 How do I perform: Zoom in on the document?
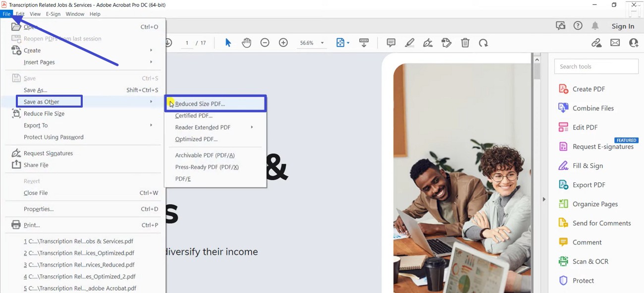[283, 43]
